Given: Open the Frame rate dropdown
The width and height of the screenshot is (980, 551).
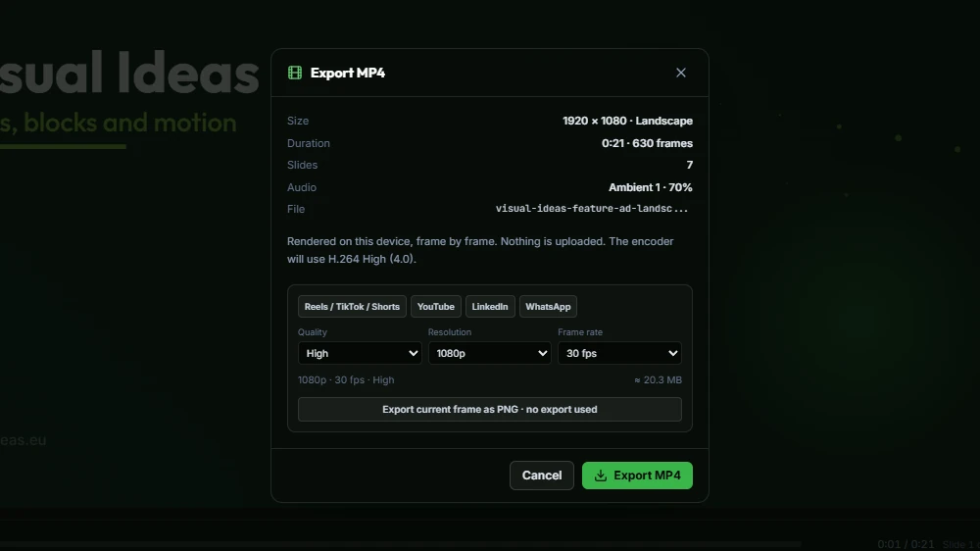Looking at the screenshot, I should [619, 353].
